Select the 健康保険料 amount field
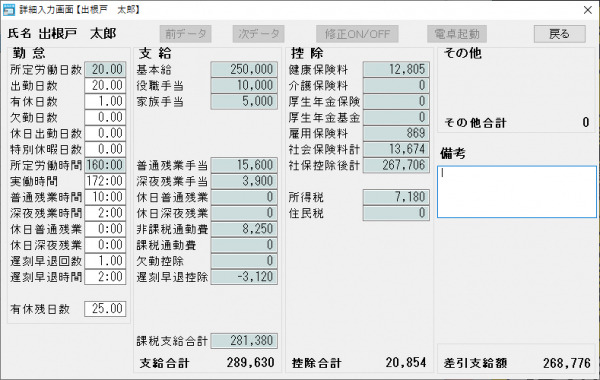600x380 pixels. (x=396, y=70)
